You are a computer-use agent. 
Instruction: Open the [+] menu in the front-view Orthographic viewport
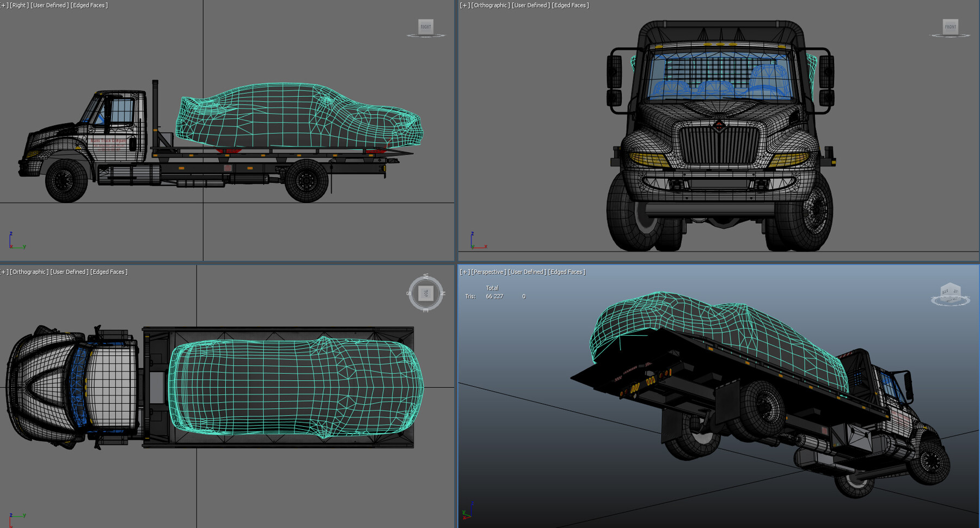[x=464, y=5]
